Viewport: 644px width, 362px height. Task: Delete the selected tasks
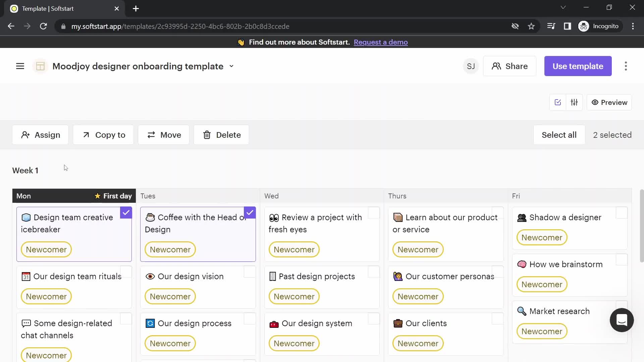pos(221,135)
